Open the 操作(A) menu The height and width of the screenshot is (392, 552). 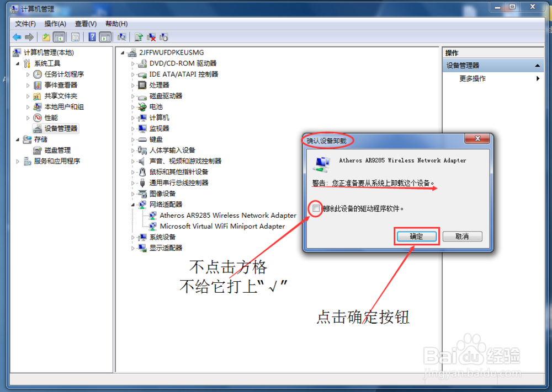tap(55, 24)
